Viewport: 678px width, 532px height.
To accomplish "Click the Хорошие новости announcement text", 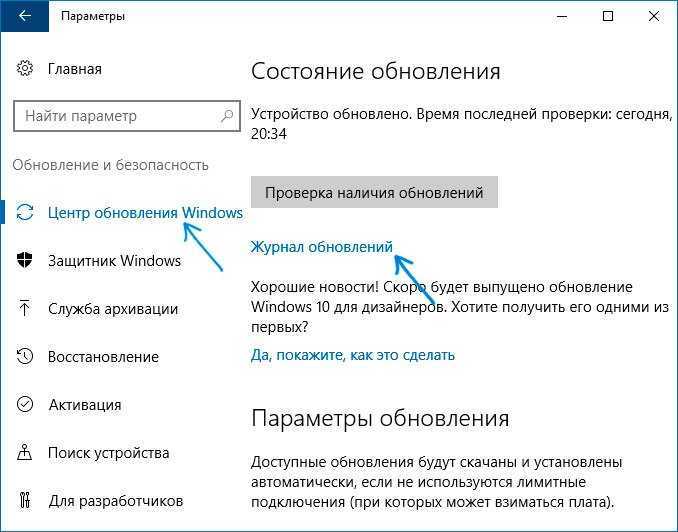I will pos(460,307).
